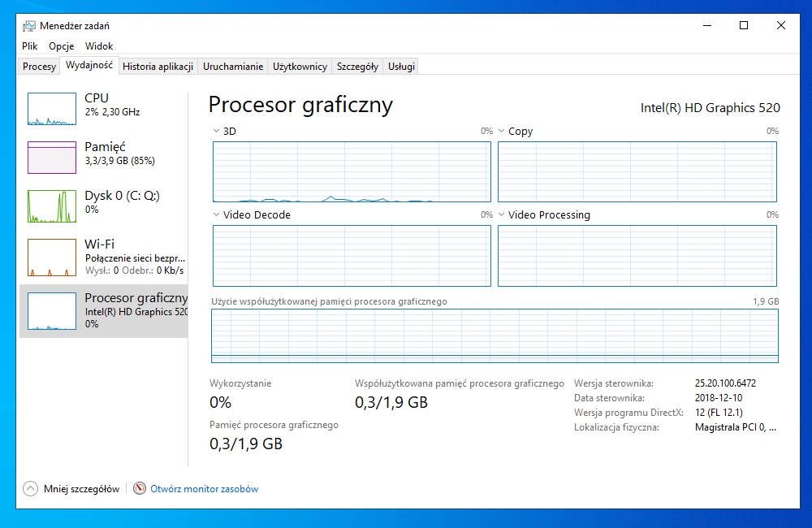Select the Dysk 0 graph thumbnail

(x=52, y=206)
